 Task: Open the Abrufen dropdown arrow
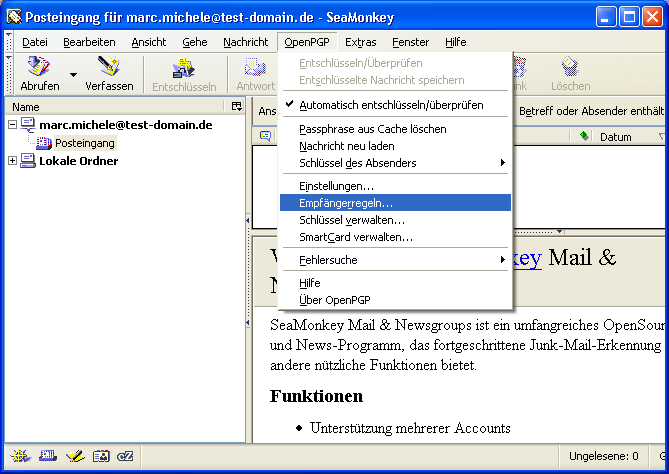[x=73, y=75]
